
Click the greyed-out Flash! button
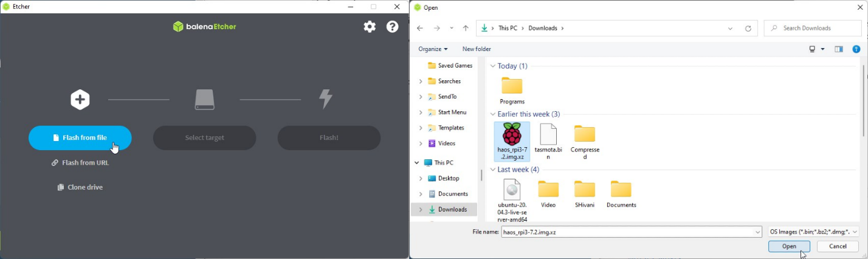point(329,138)
